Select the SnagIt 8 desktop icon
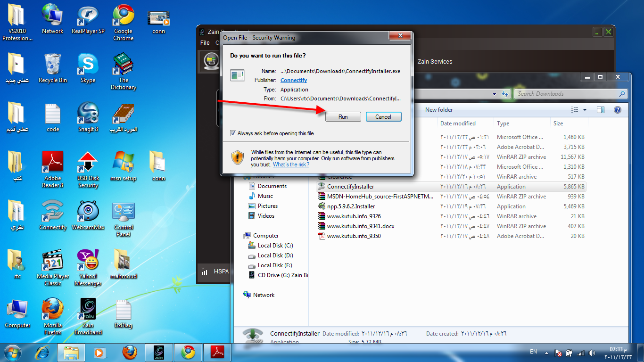644x362 pixels. coord(88,117)
